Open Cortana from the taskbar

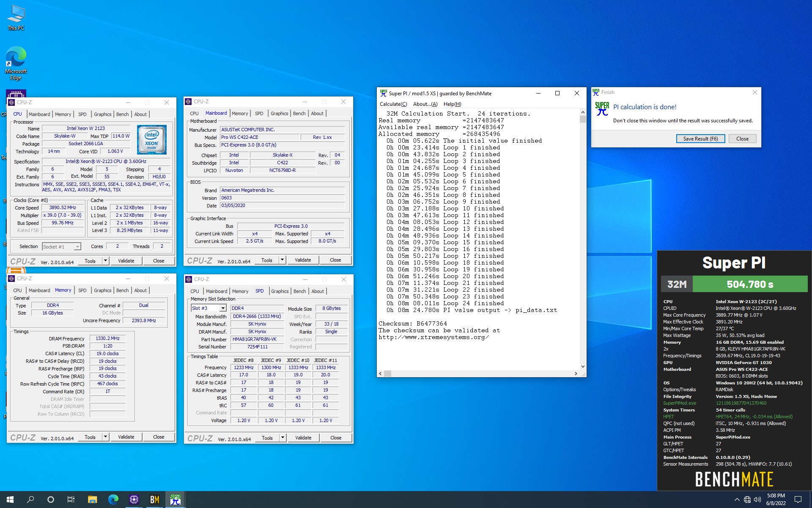pos(51,500)
